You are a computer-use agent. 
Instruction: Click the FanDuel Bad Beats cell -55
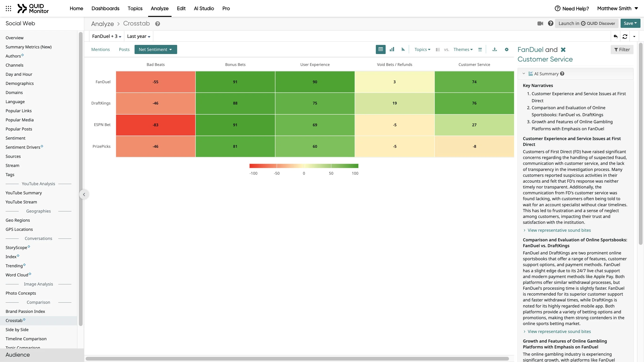click(155, 82)
